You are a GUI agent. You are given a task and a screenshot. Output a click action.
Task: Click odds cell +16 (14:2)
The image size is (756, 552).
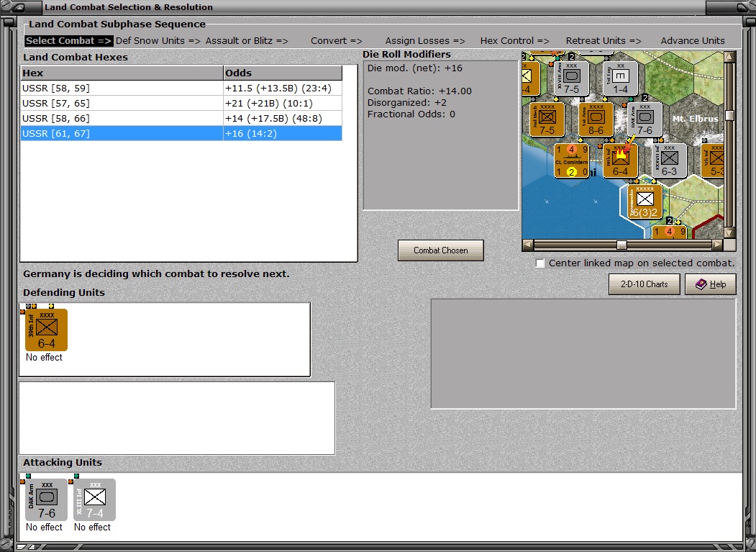pyautogui.click(x=283, y=133)
